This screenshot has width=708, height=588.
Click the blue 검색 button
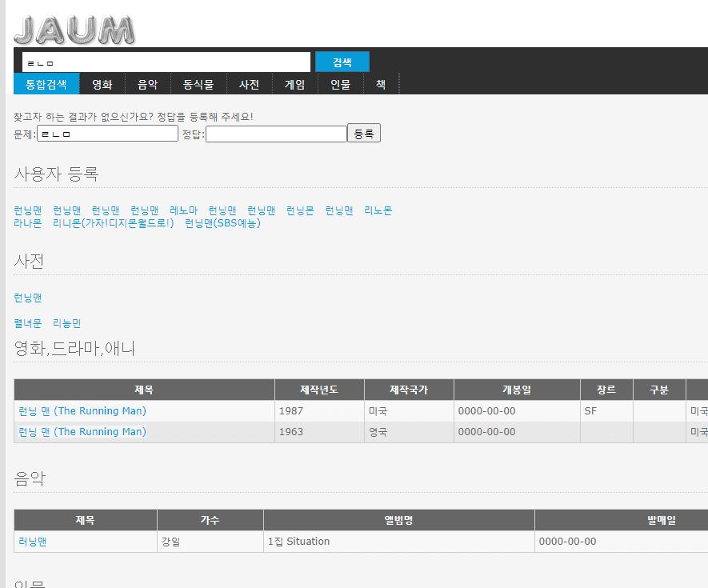342,62
